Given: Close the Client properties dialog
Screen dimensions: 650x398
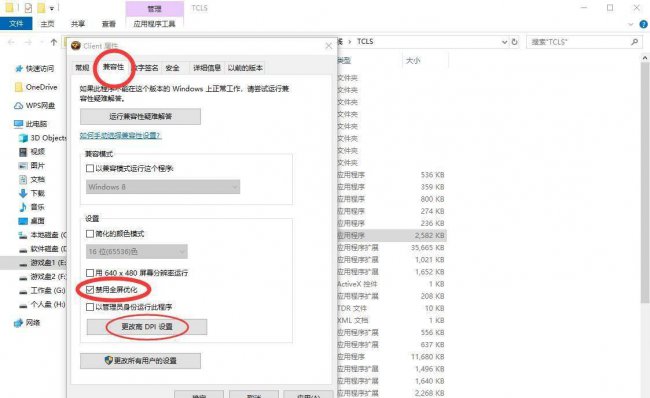Looking at the screenshot, I should pos(329,46).
